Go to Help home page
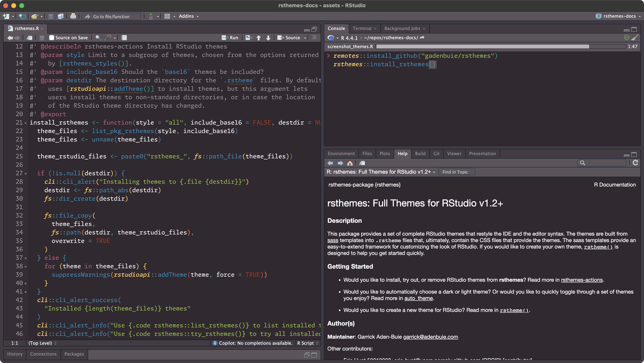Viewport: 644px width, 363px height. pyautogui.click(x=350, y=163)
